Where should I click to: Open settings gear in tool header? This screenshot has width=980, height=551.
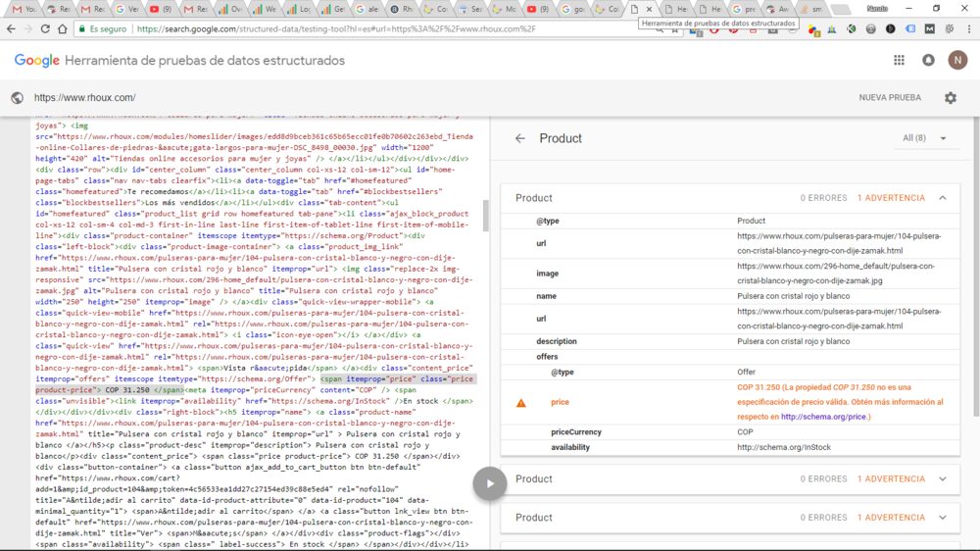pyautogui.click(x=950, y=98)
